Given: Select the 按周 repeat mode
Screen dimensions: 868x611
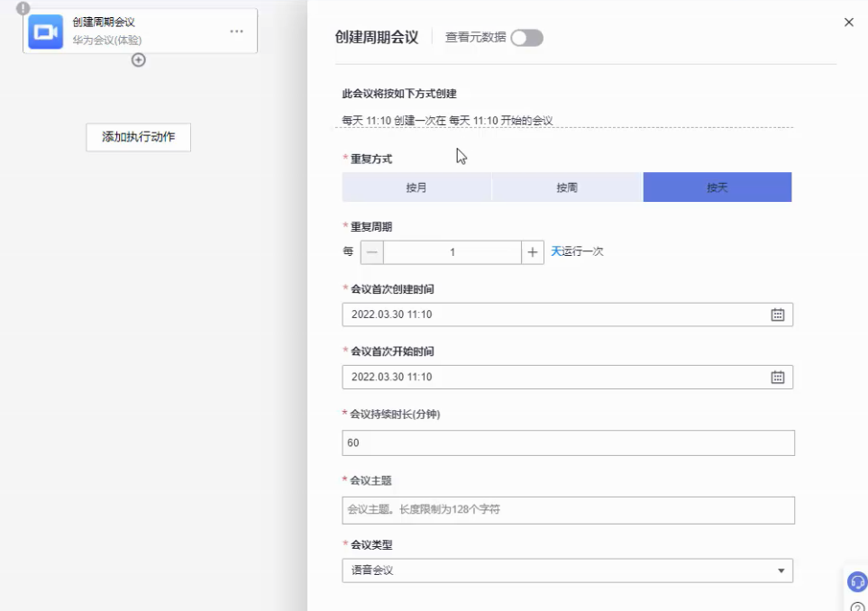Looking at the screenshot, I should pyautogui.click(x=567, y=187).
